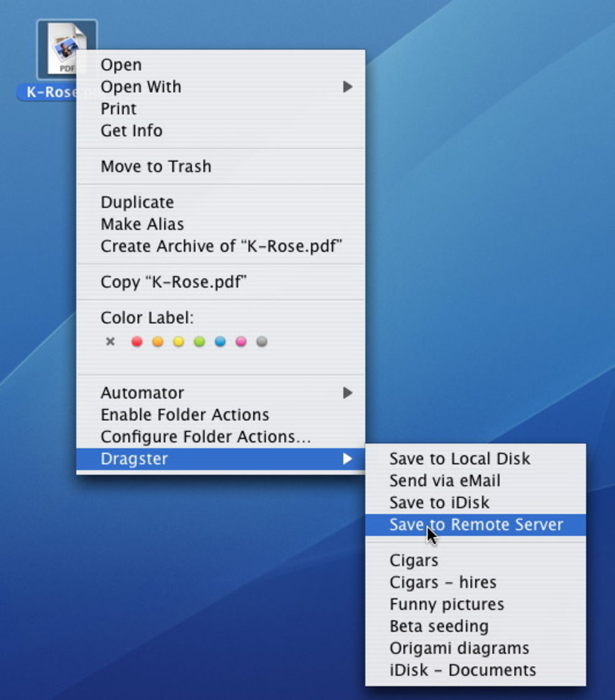Open Get Info for the file
This screenshot has height=700, width=615.
coord(131,130)
